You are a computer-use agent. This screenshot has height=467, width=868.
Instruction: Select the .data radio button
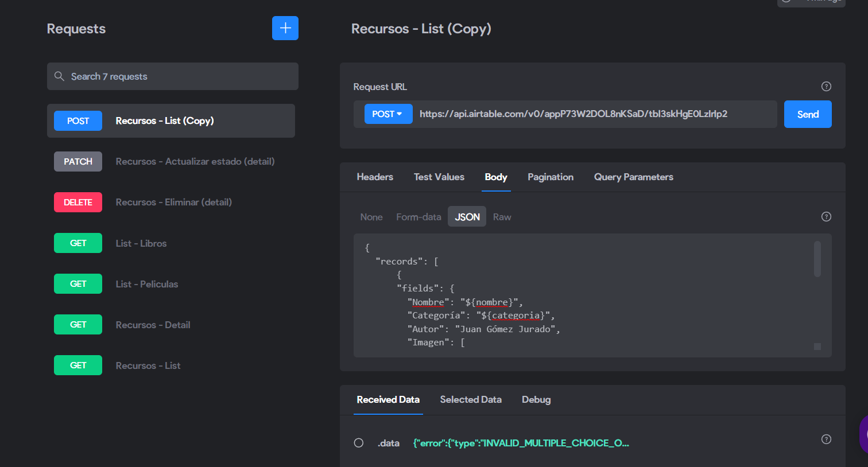coord(359,443)
